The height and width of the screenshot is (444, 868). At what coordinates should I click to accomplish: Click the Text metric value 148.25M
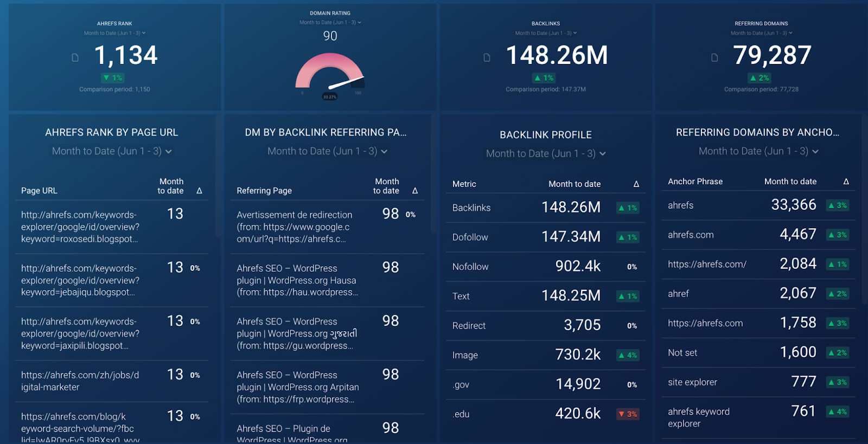pos(571,295)
